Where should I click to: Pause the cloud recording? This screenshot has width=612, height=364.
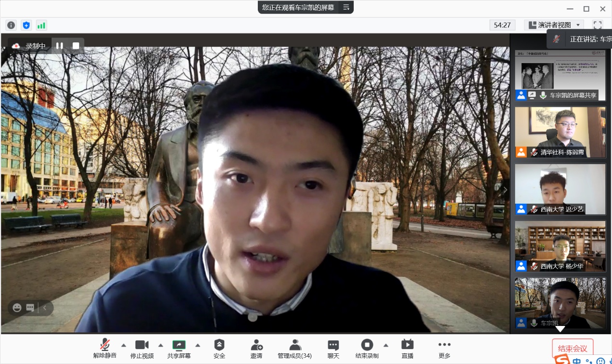click(59, 46)
